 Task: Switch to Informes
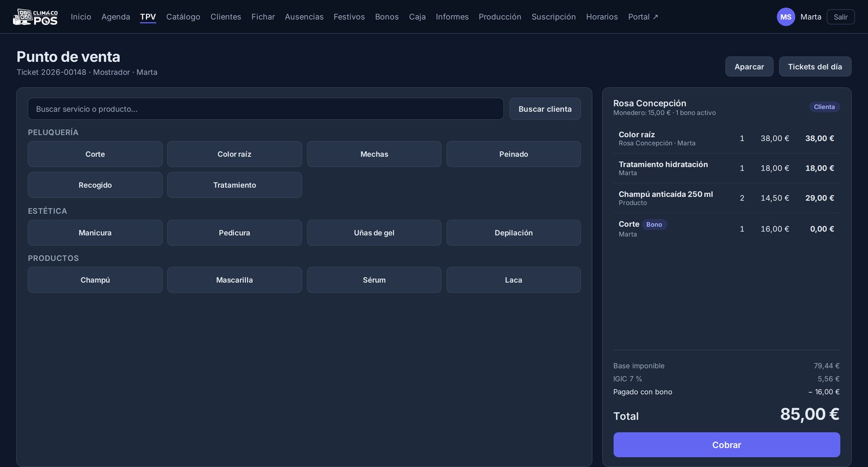pos(452,17)
